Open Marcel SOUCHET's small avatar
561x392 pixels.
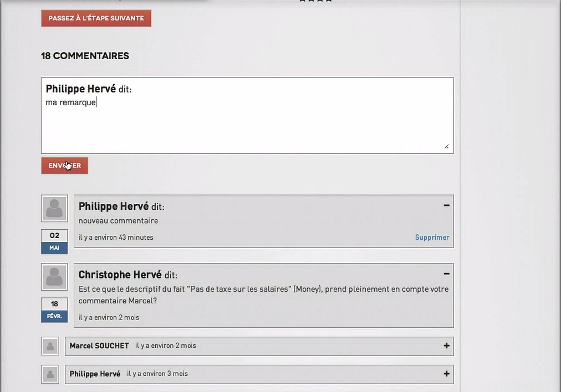tap(50, 346)
